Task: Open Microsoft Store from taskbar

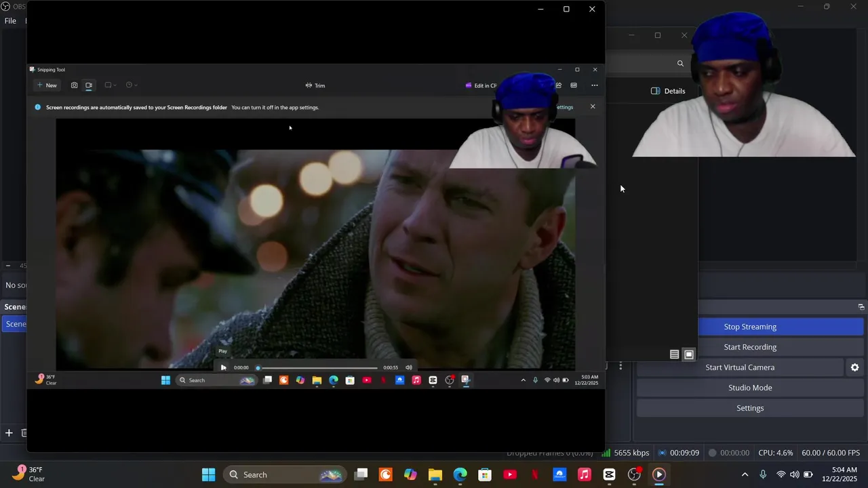Action: pos(485,474)
